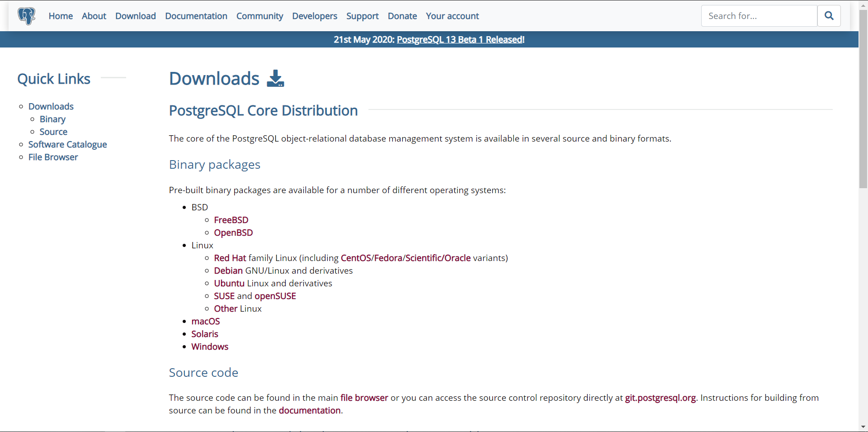Click the PostgreSQL elephant logo
Image resolution: width=868 pixels, height=432 pixels.
pyautogui.click(x=26, y=16)
